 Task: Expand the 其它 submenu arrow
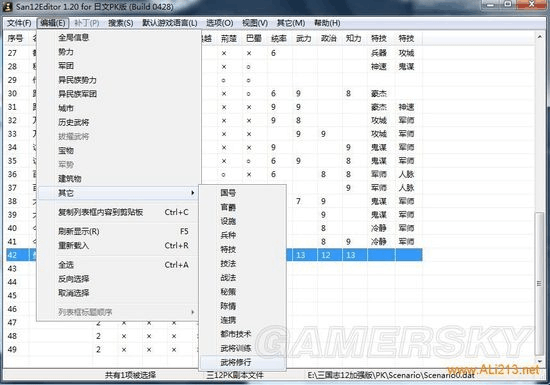pyautogui.click(x=192, y=193)
